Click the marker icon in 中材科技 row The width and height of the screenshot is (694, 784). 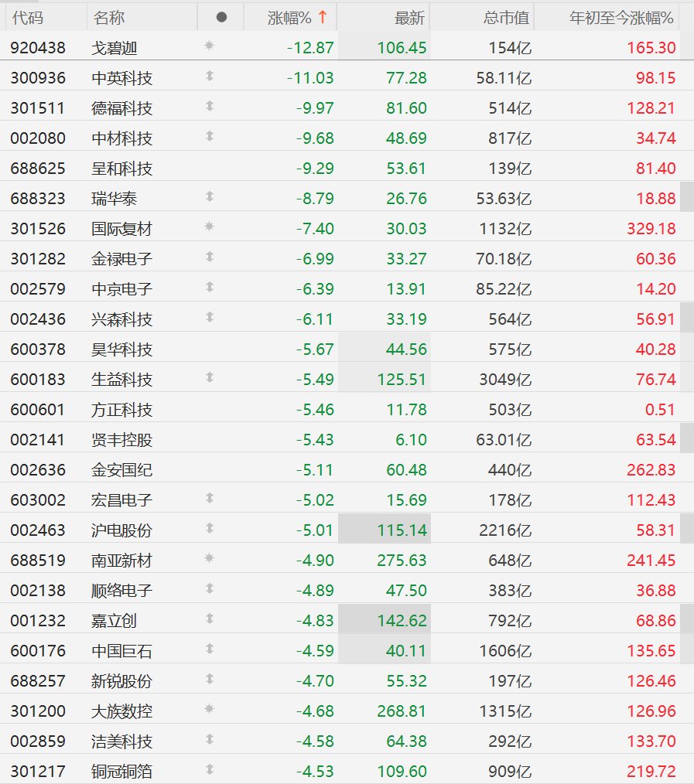[x=210, y=135]
